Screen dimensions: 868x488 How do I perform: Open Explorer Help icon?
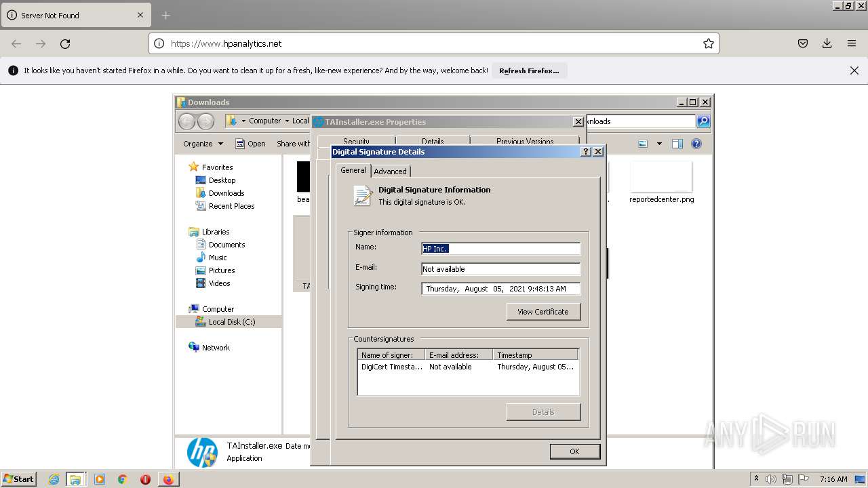coord(696,144)
